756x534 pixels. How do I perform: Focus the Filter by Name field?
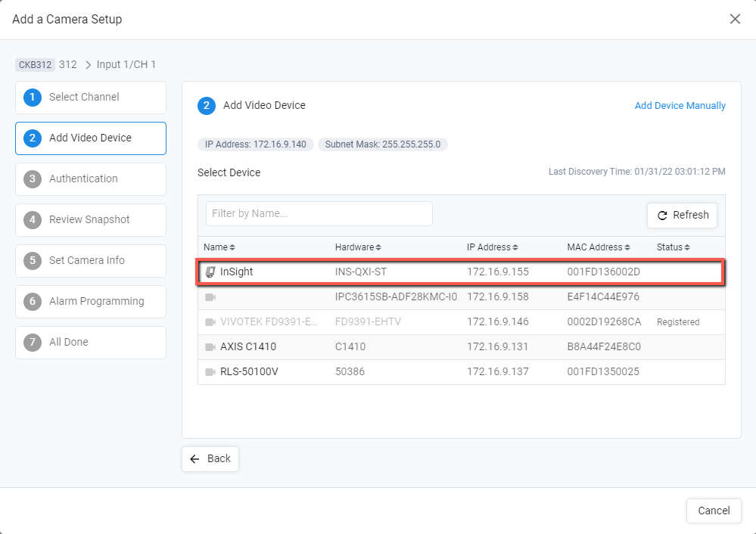[319, 213]
